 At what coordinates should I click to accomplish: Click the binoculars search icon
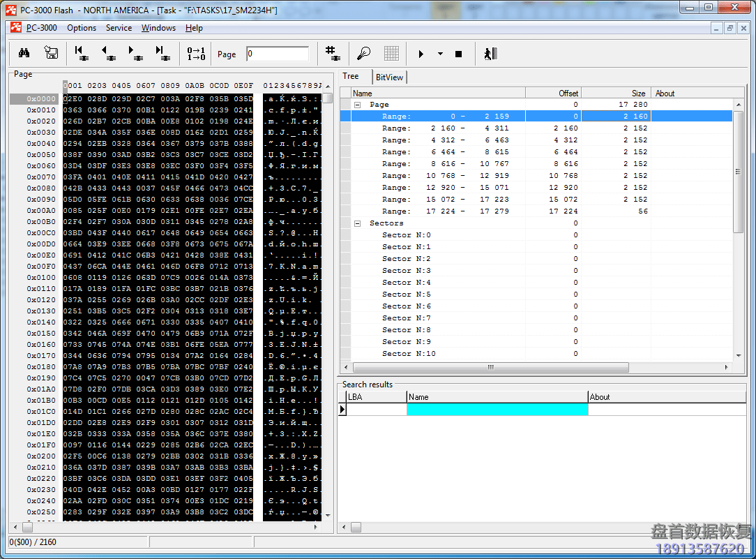24,54
